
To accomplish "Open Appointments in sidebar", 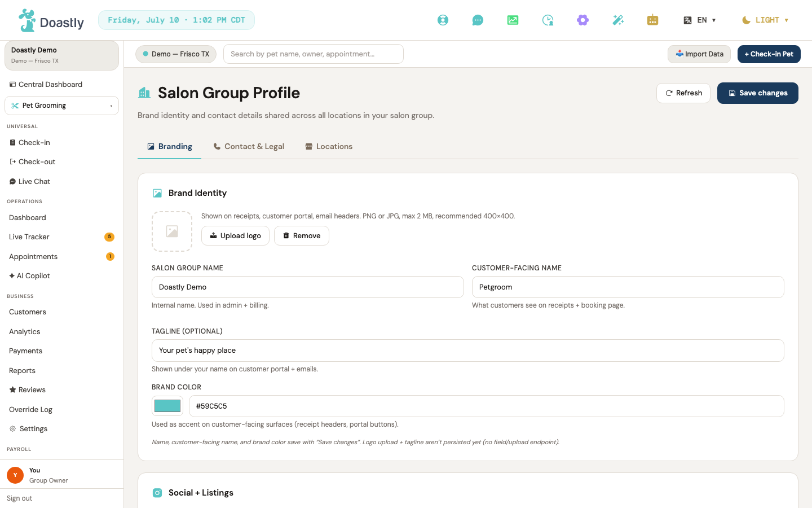I will pos(61,257).
